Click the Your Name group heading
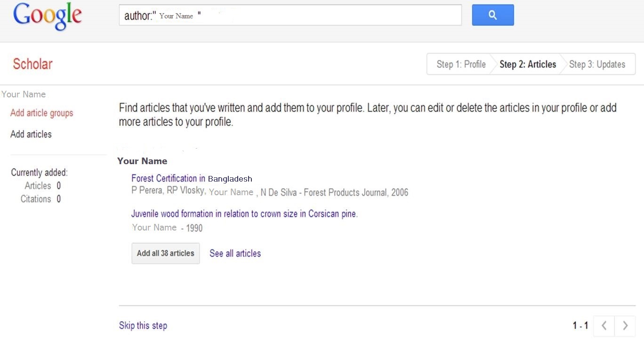 142,161
